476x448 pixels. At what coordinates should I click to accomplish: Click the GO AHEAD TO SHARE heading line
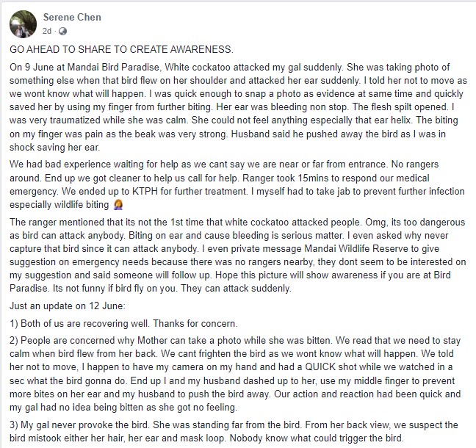click(x=121, y=49)
